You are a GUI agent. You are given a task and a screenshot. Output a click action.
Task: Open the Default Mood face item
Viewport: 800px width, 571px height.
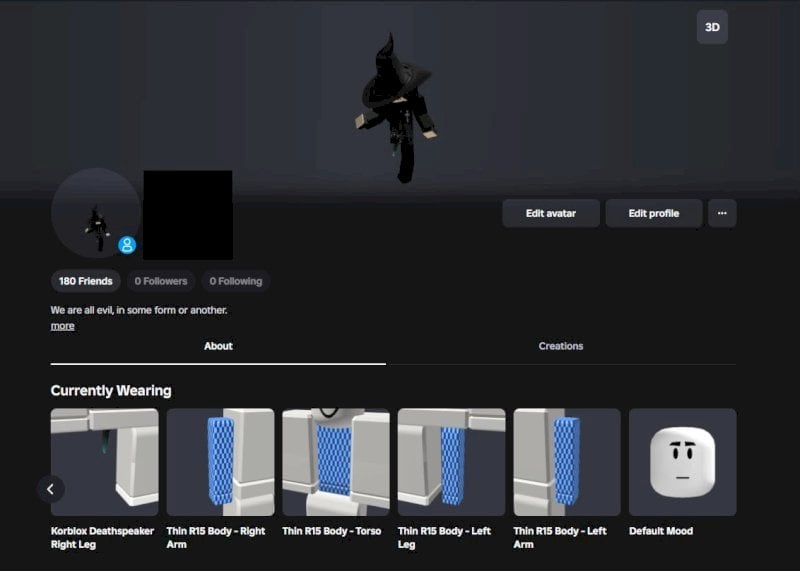(x=683, y=462)
